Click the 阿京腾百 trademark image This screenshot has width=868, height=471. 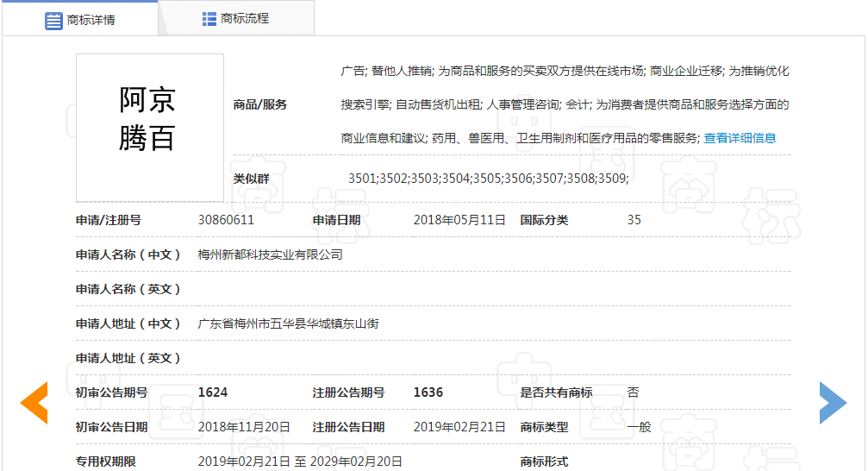click(x=149, y=128)
